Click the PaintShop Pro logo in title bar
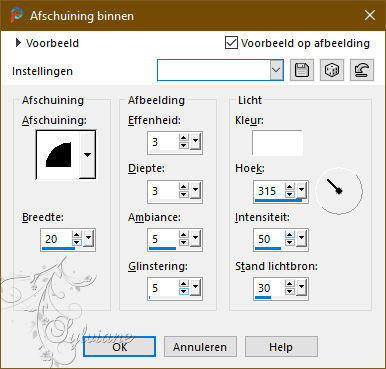This screenshot has width=386, height=369. [16, 15]
